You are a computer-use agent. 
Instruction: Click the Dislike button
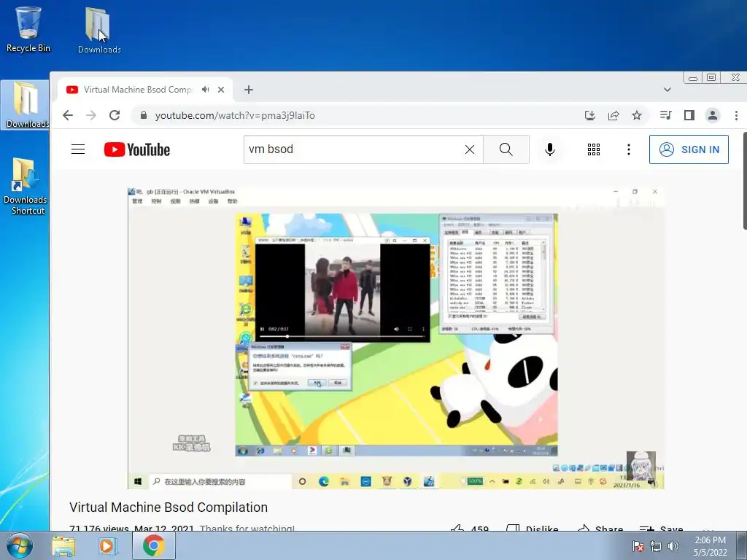tap(532, 528)
